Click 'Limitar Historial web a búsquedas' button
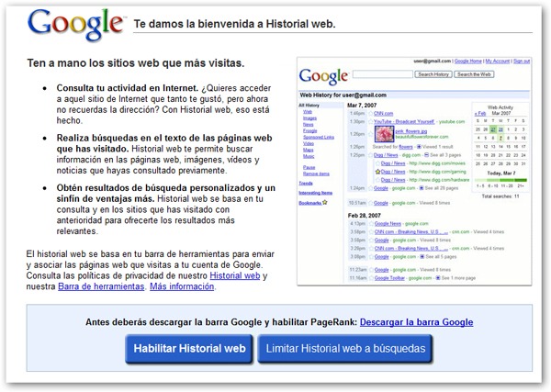 (345, 349)
